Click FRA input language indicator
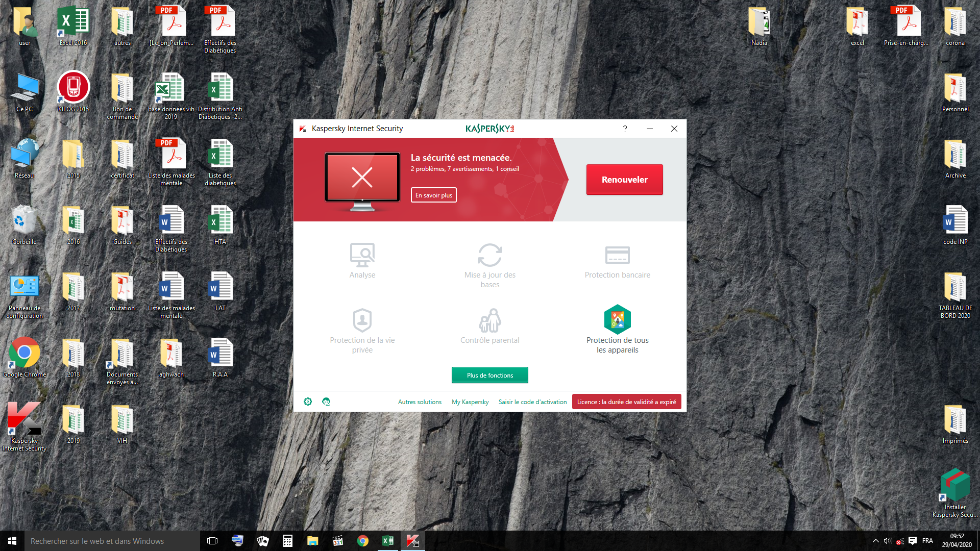Image resolution: width=980 pixels, height=551 pixels. [927, 541]
